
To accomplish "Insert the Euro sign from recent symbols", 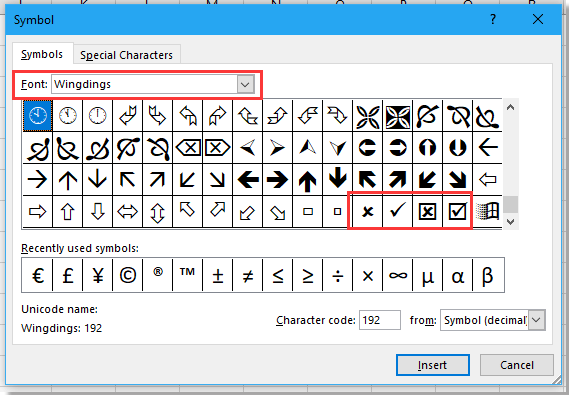I will point(38,275).
